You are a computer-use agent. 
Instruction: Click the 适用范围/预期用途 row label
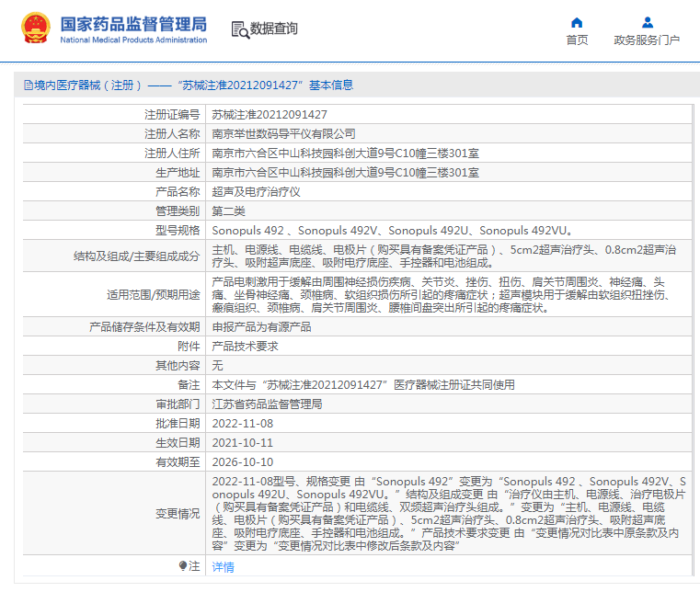153,295
